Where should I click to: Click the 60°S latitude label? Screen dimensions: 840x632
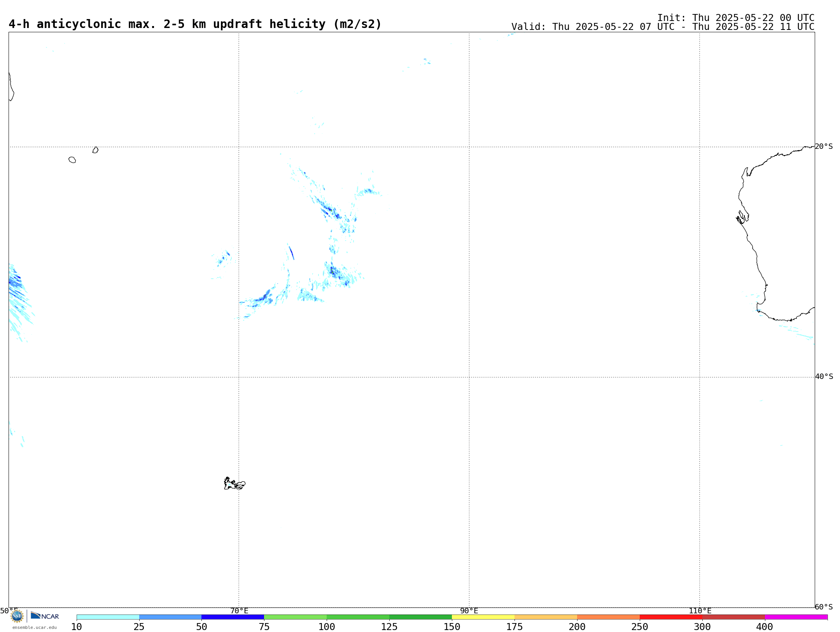(x=824, y=607)
